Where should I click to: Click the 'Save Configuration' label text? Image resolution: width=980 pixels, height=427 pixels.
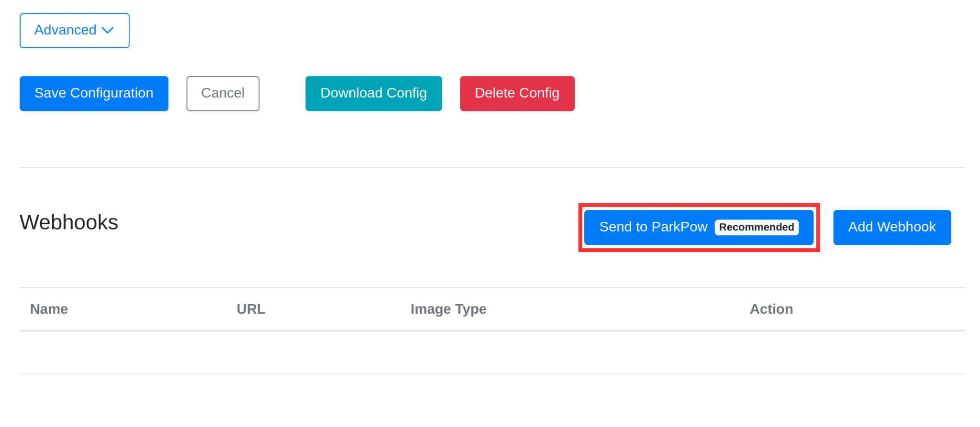click(x=94, y=93)
